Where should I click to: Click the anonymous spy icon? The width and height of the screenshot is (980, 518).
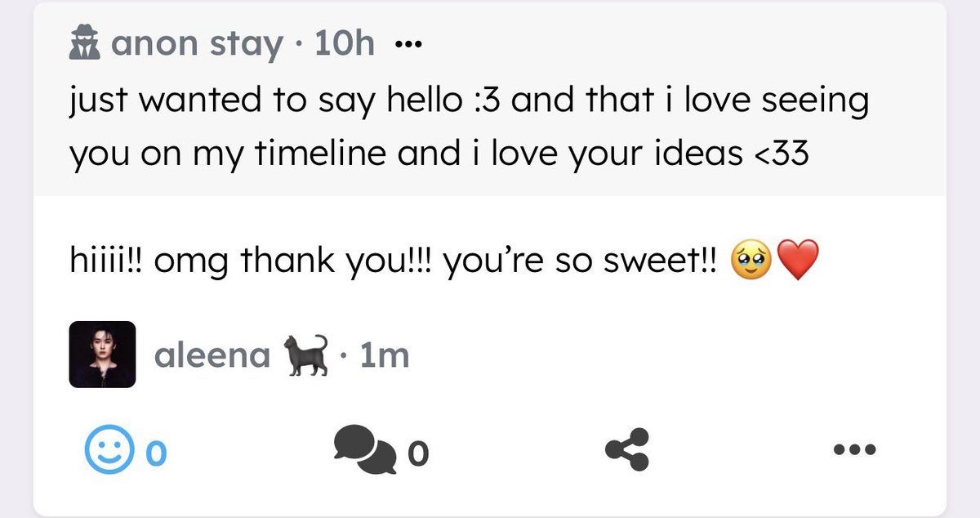pos(86,44)
